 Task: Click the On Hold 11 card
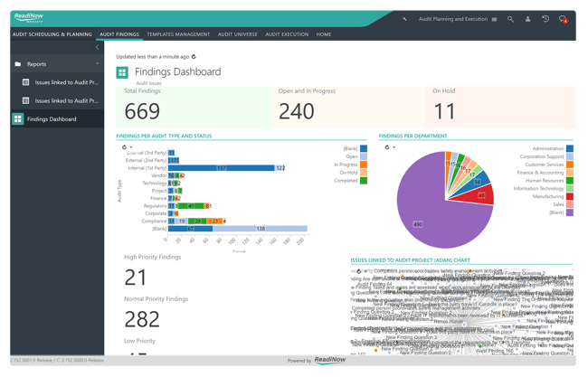(x=500, y=108)
